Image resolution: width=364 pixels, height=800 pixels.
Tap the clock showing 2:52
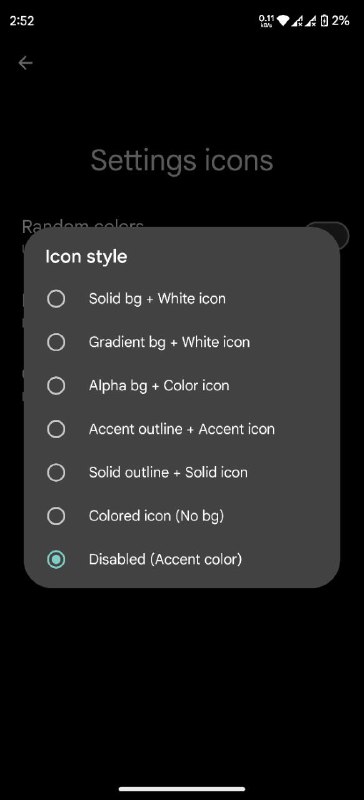21,21
